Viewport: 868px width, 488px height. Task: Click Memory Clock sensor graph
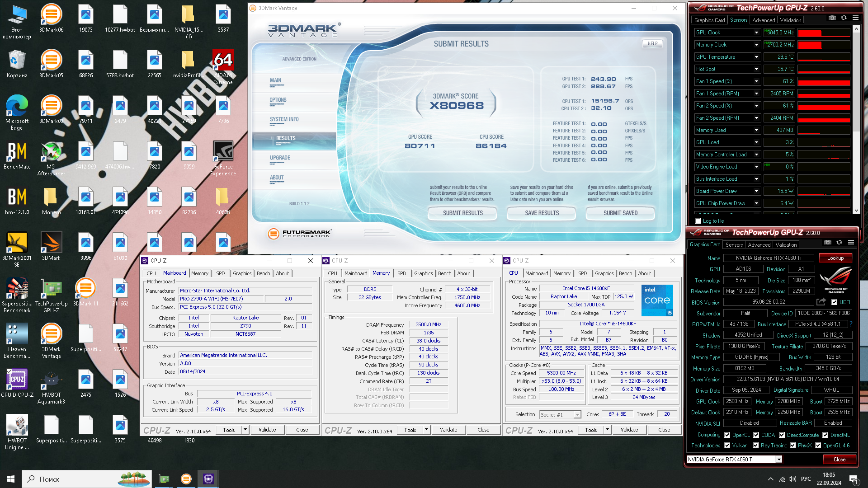pos(824,45)
